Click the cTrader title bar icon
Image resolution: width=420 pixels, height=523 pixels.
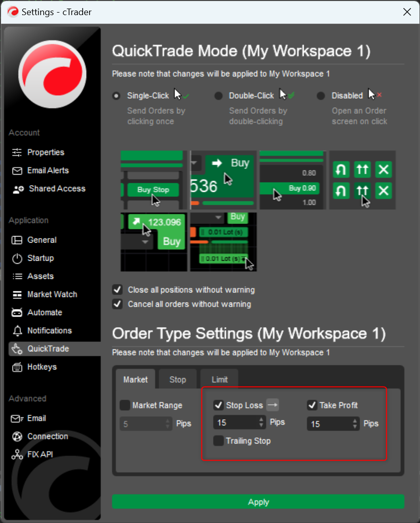coord(13,12)
